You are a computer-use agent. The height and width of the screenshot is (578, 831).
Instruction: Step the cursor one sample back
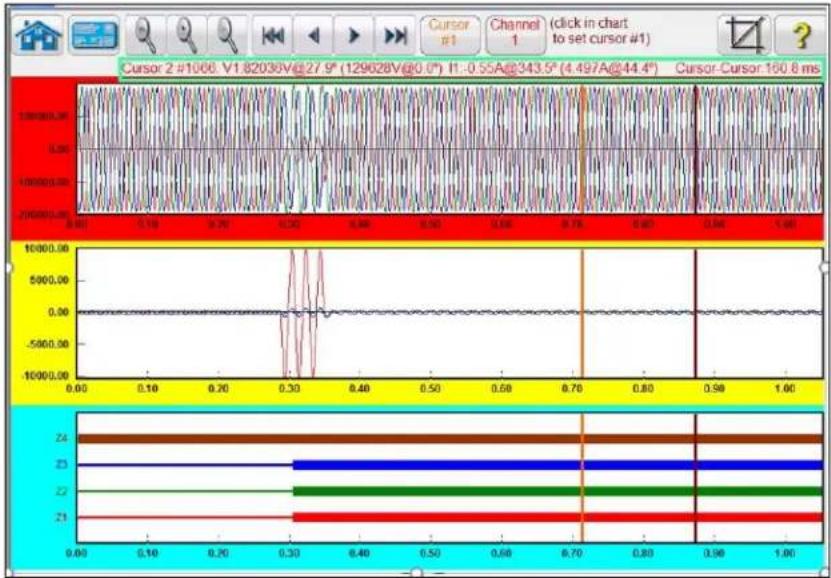(x=314, y=36)
